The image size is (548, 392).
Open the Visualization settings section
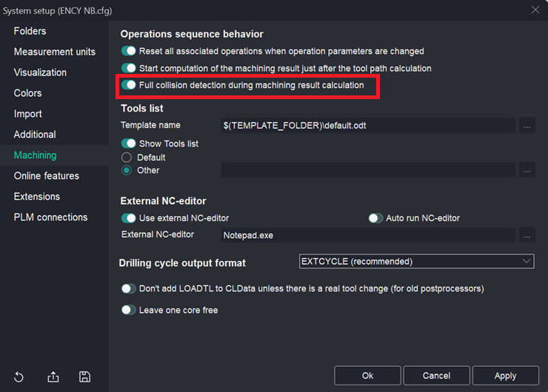40,72
